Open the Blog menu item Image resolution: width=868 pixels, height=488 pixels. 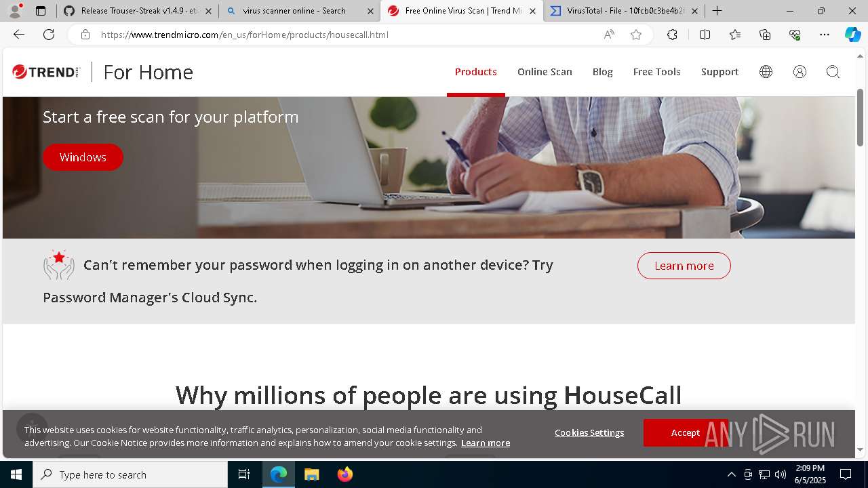coord(602,72)
